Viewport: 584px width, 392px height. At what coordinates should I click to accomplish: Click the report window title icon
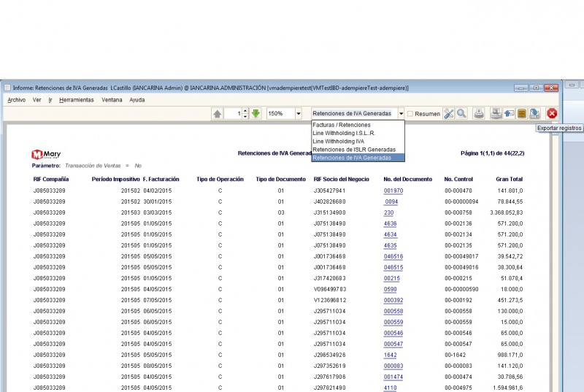(x=7, y=88)
